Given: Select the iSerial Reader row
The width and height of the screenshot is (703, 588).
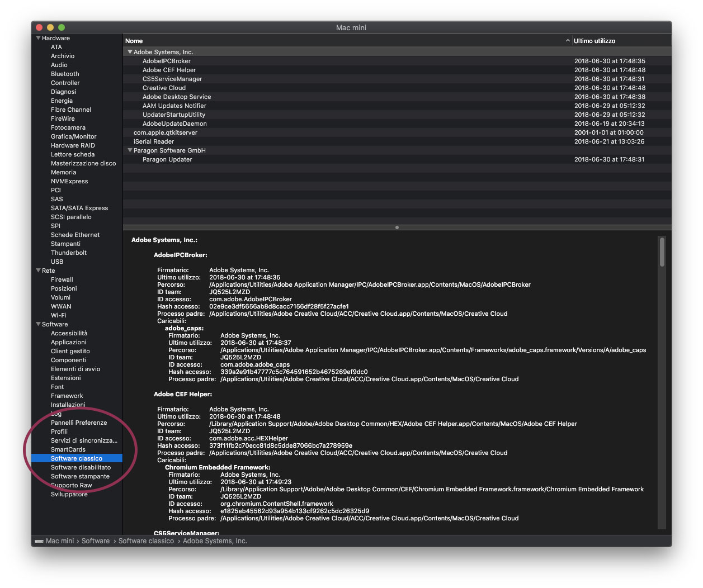Looking at the screenshot, I should [x=397, y=141].
